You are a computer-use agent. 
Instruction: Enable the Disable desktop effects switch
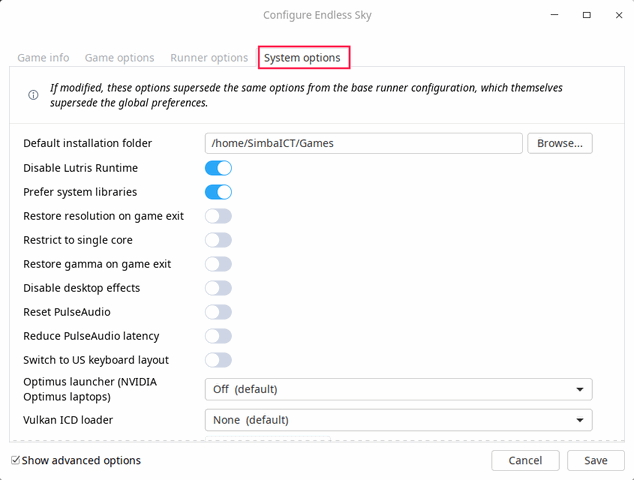pos(218,288)
